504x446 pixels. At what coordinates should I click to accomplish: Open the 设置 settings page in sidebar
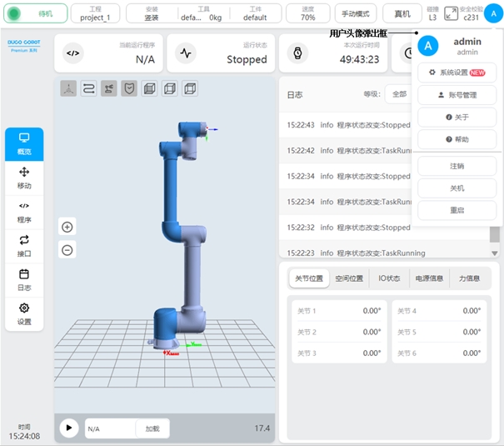24,314
